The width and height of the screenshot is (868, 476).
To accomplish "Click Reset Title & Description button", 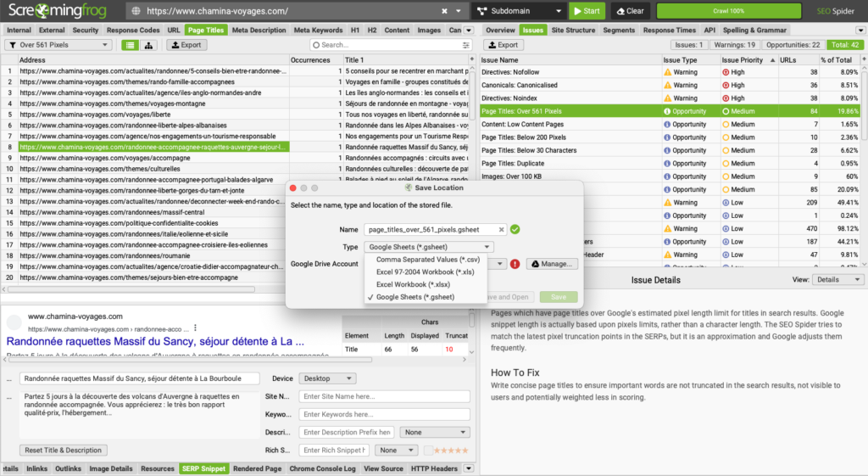I will [x=63, y=451].
